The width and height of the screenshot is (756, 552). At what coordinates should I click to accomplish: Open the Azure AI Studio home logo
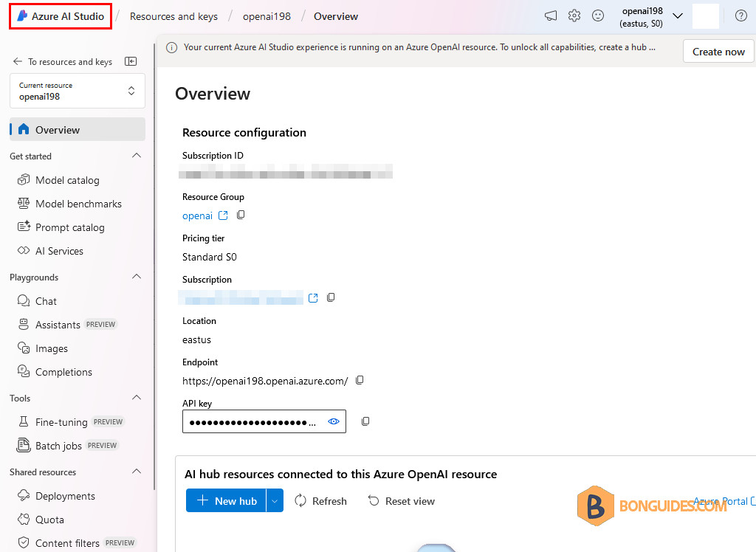click(x=61, y=16)
